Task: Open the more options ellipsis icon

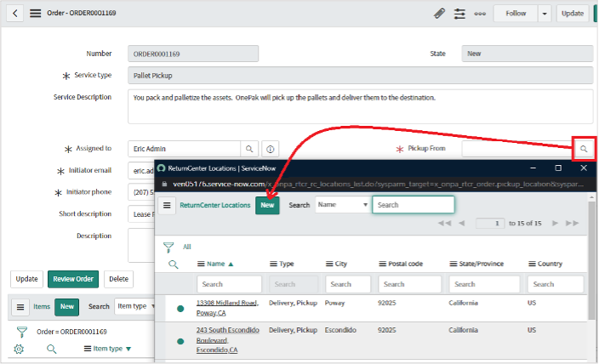Action: coord(480,14)
